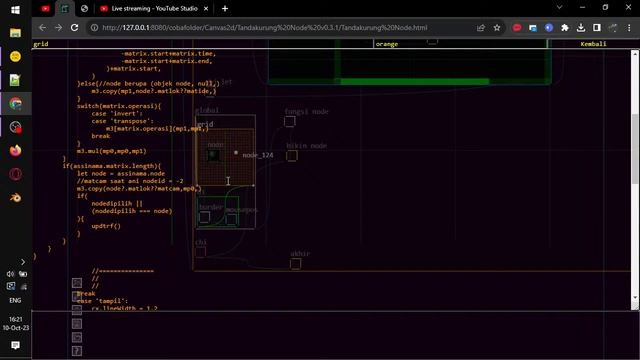Open the Extensions puzzle menu

point(565,28)
